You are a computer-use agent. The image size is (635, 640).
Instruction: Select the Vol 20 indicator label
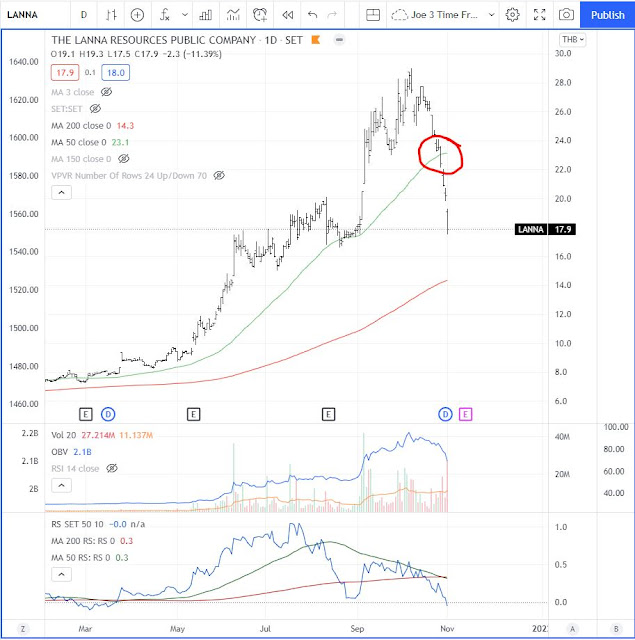click(x=64, y=435)
